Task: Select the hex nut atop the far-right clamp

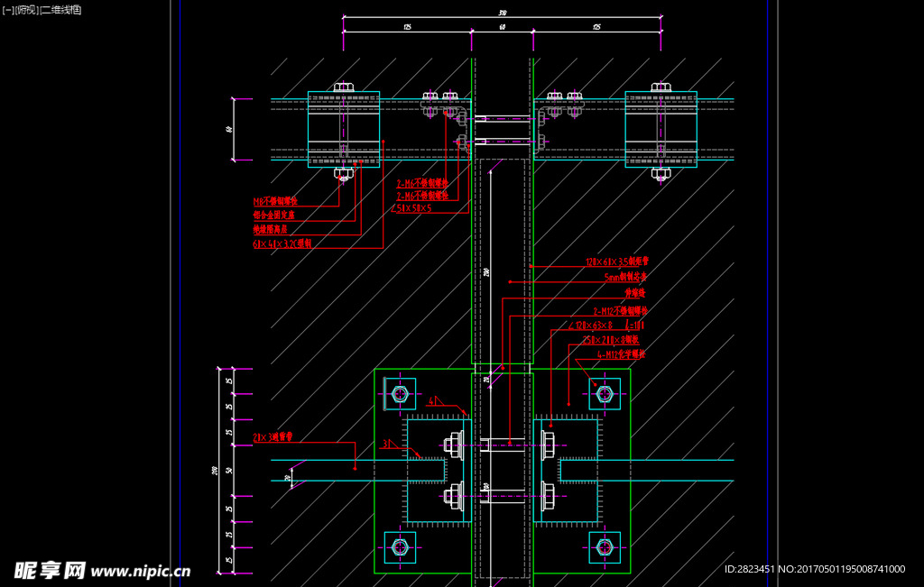Action: [661, 87]
